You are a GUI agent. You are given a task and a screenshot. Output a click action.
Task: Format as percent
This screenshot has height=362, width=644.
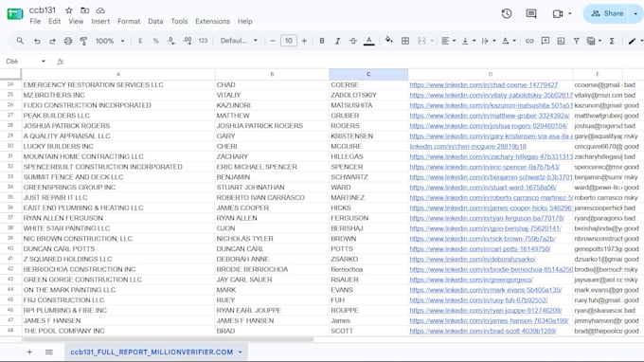pyautogui.click(x=155, y=41)
